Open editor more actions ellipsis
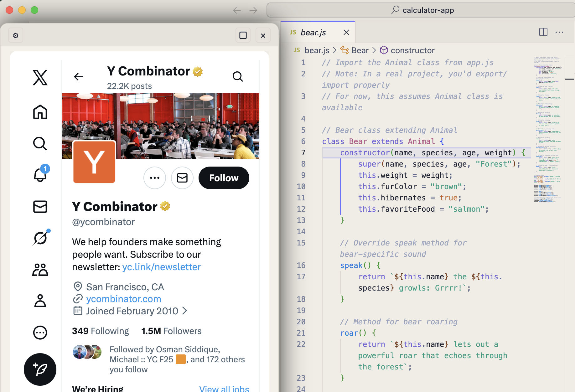The width and height of the screenshot is (575, 392). [559, 32]
